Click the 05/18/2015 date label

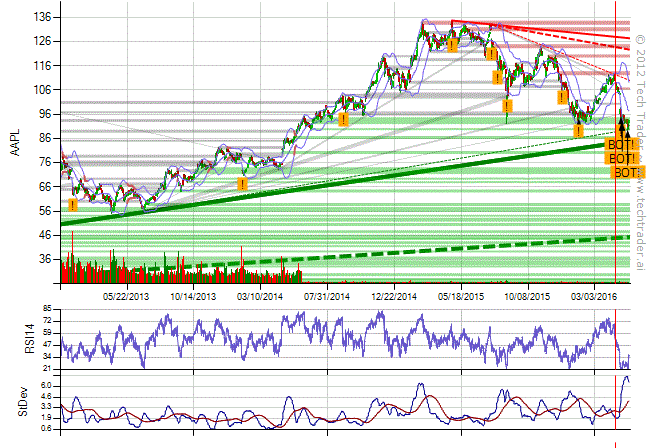coord(460,296)
